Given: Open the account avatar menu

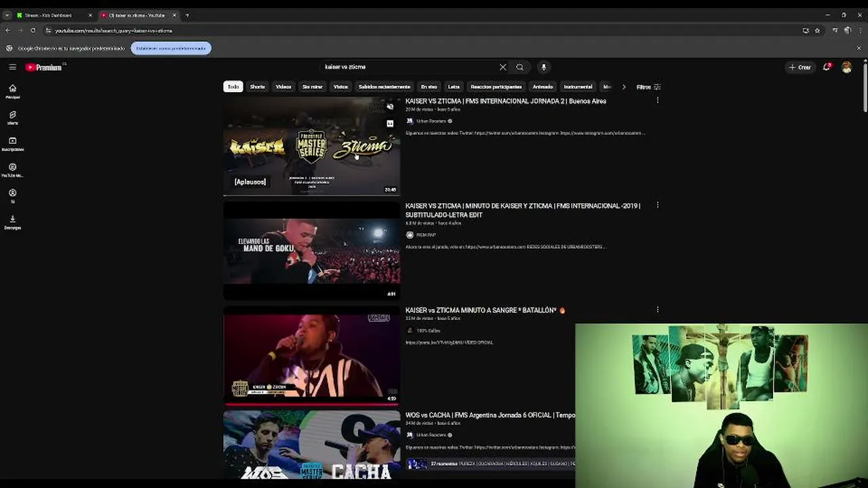Looking at the screenshot, I should 846,67.
